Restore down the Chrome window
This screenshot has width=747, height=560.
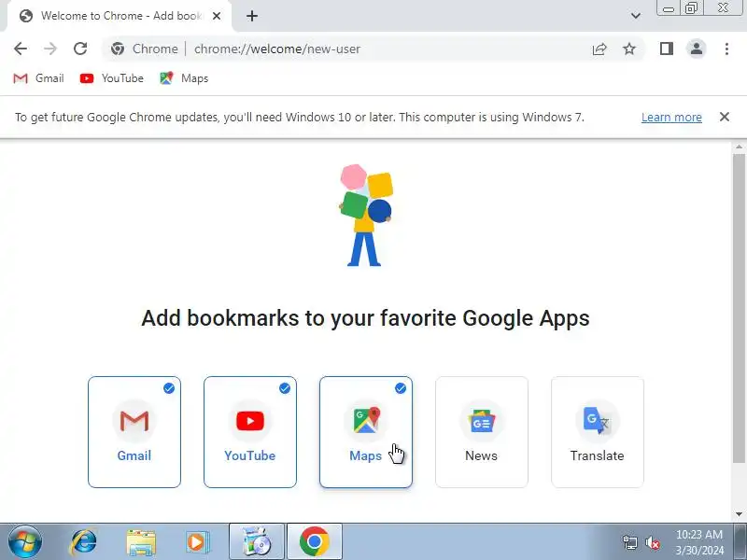click(691, 8)
